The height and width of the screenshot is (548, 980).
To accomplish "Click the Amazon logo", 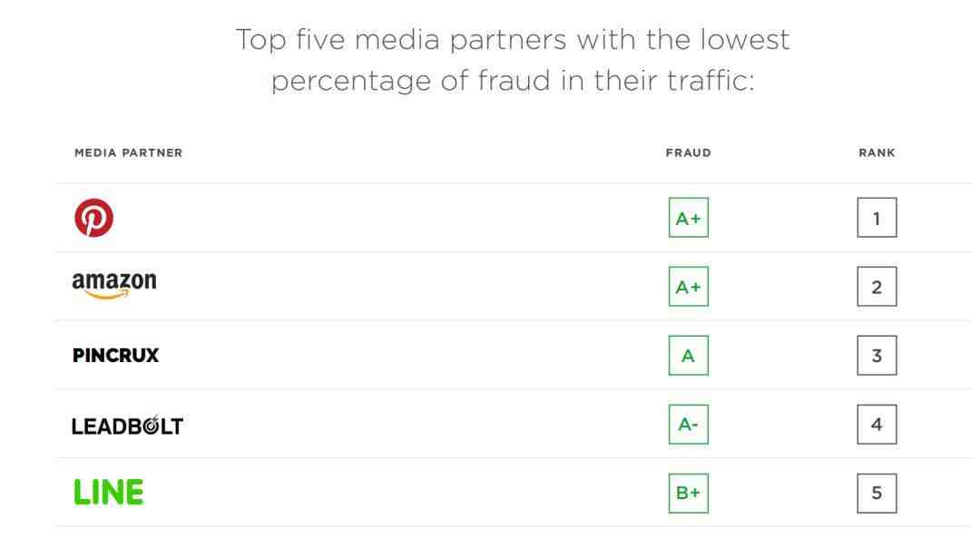I will (114, 286).
